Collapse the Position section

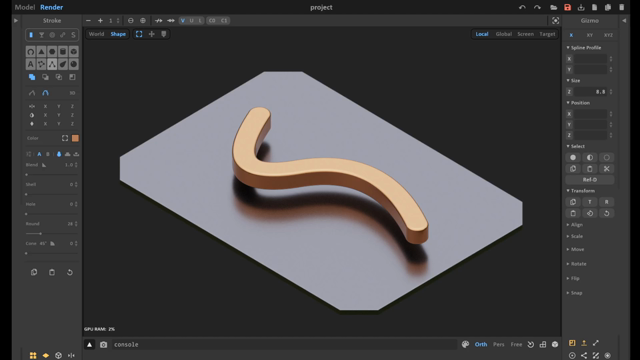click(x=578, y=103)
